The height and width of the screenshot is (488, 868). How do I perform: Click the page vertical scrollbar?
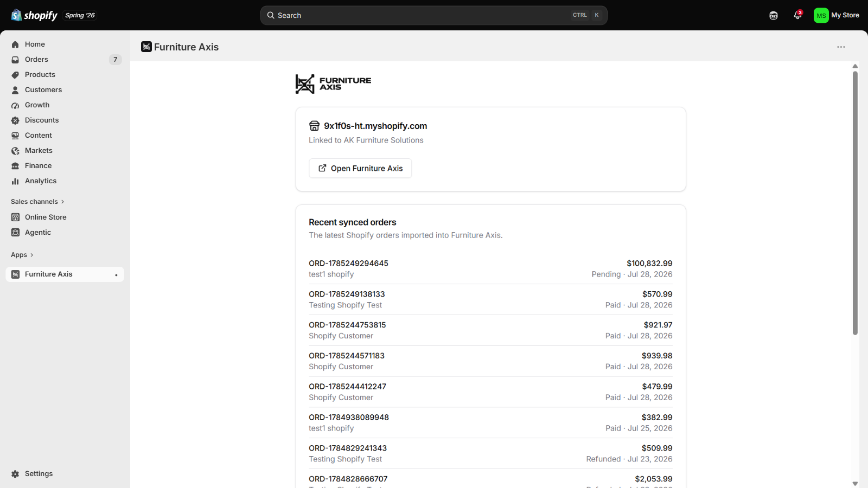tap(855, 203)
